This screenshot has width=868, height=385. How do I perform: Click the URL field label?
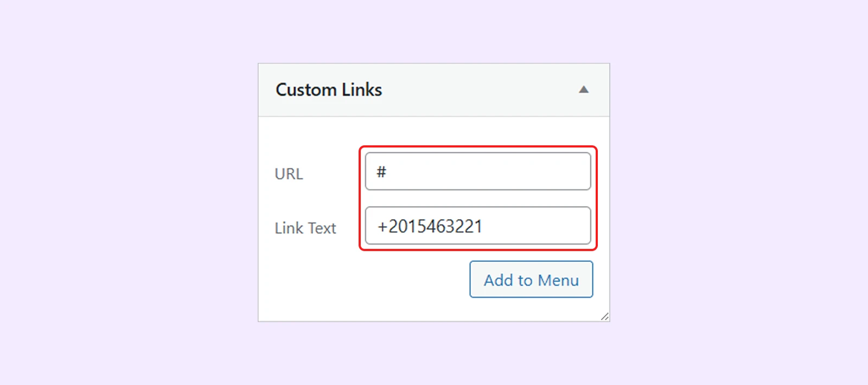(x=289, y=174)
